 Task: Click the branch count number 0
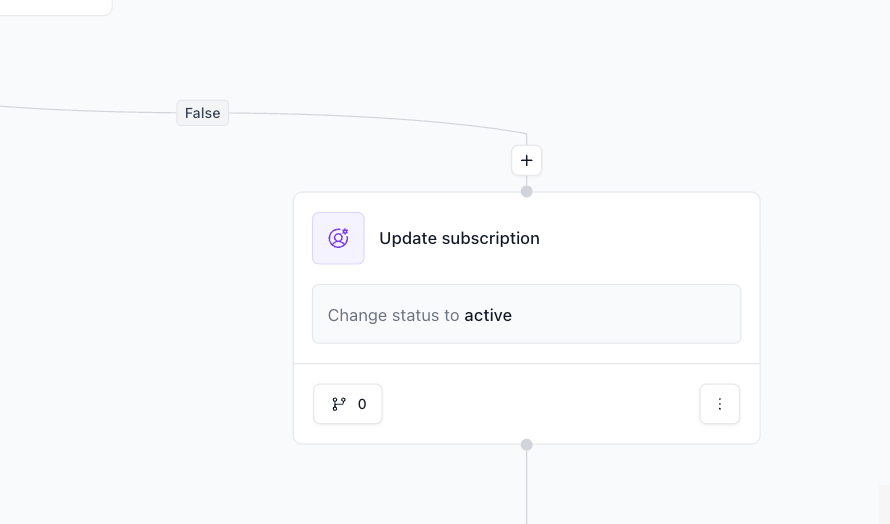point(362,404)
